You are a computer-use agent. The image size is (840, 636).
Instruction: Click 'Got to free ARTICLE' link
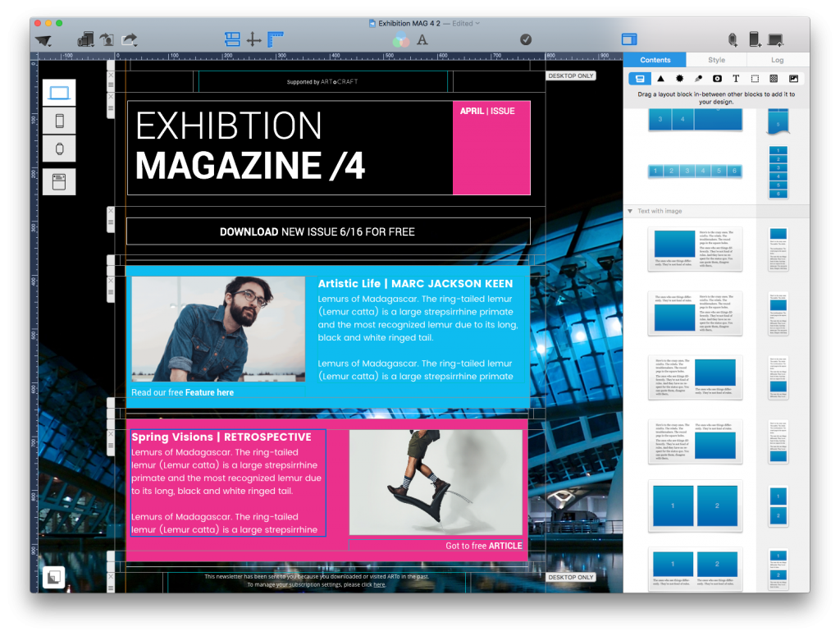pyautogui.click(x=484, y=546)
